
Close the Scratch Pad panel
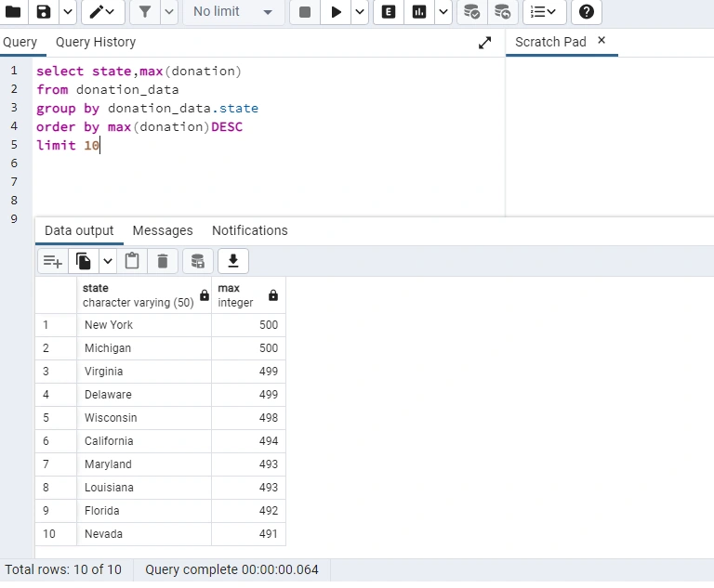(x=602, y=41)
